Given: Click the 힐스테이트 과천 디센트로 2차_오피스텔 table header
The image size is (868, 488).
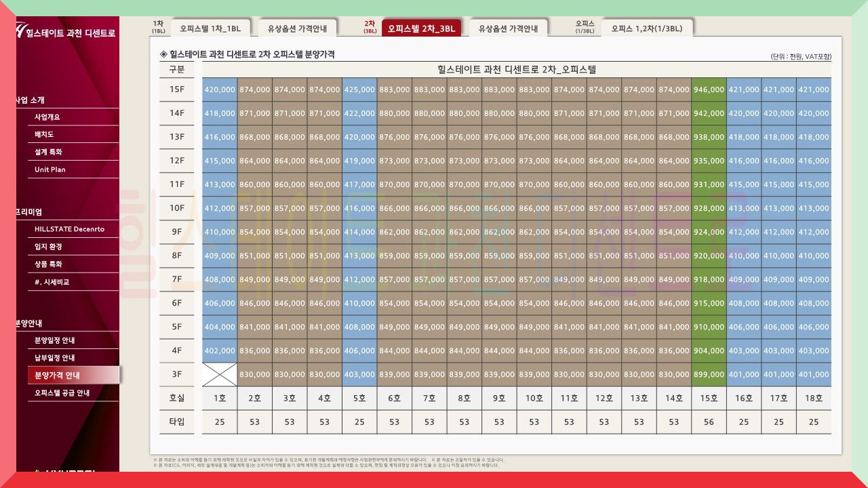Looking at the screenshot, I should pos(517,69).
